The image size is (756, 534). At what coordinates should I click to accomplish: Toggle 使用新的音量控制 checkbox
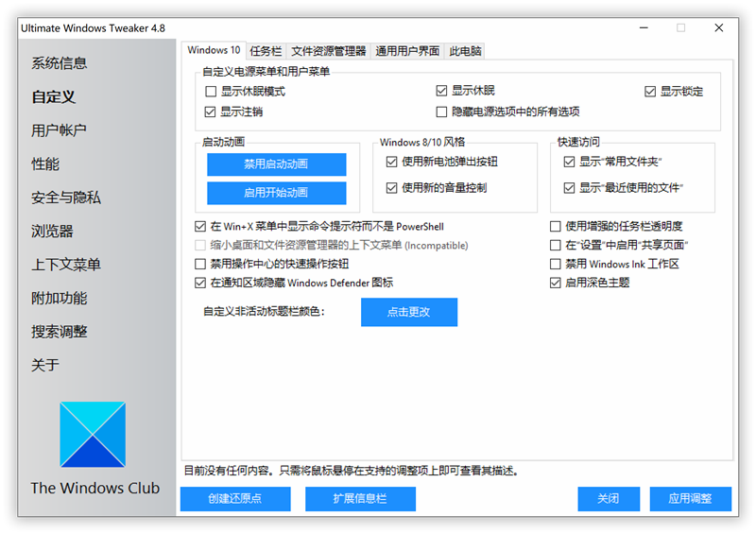[x=391, y=188]
